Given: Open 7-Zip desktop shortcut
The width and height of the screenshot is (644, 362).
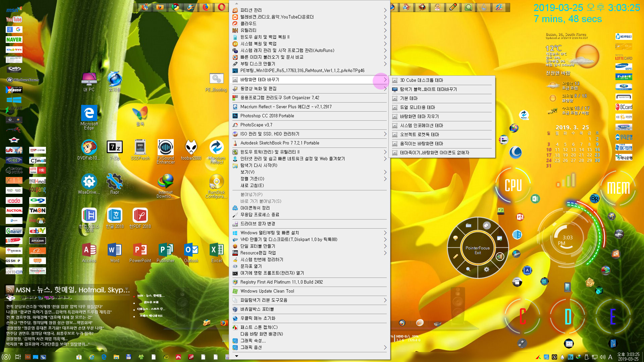Looking at the screenshot, I should 115,150.
